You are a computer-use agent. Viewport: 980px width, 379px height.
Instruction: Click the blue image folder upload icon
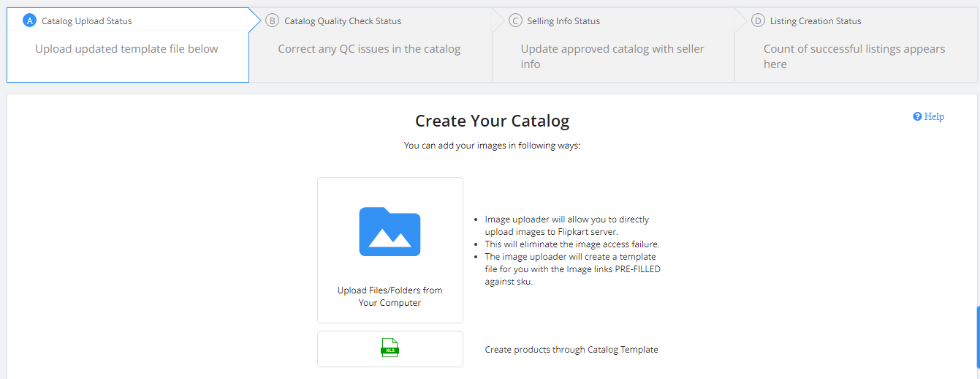coord(390,231)
